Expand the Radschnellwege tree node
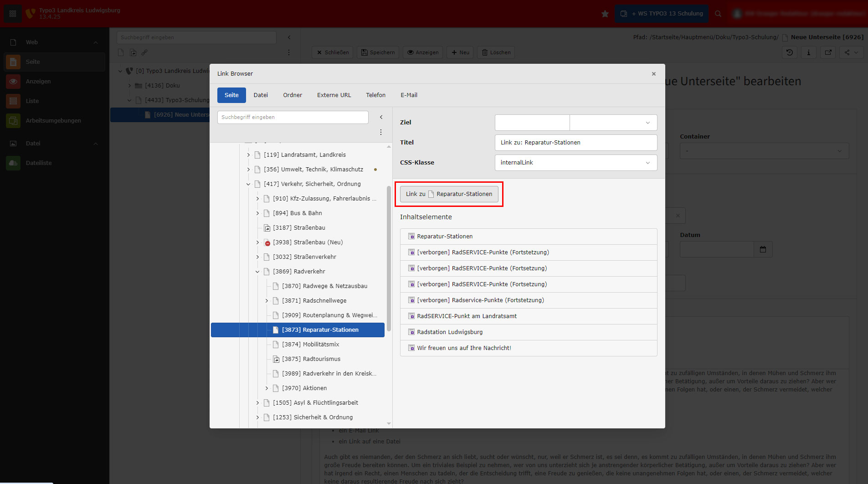The width and height of the screenshot is (868, 484). (x=267, y=301)
